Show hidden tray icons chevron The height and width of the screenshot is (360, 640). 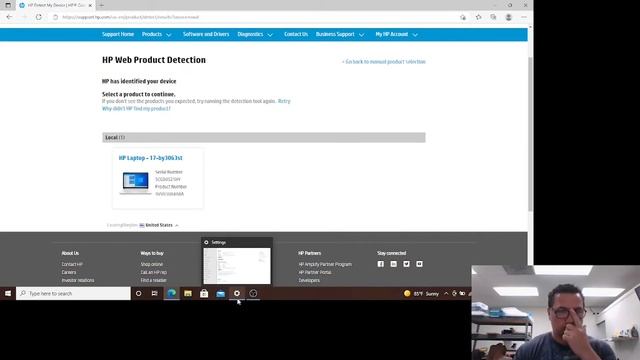point(446,294)
